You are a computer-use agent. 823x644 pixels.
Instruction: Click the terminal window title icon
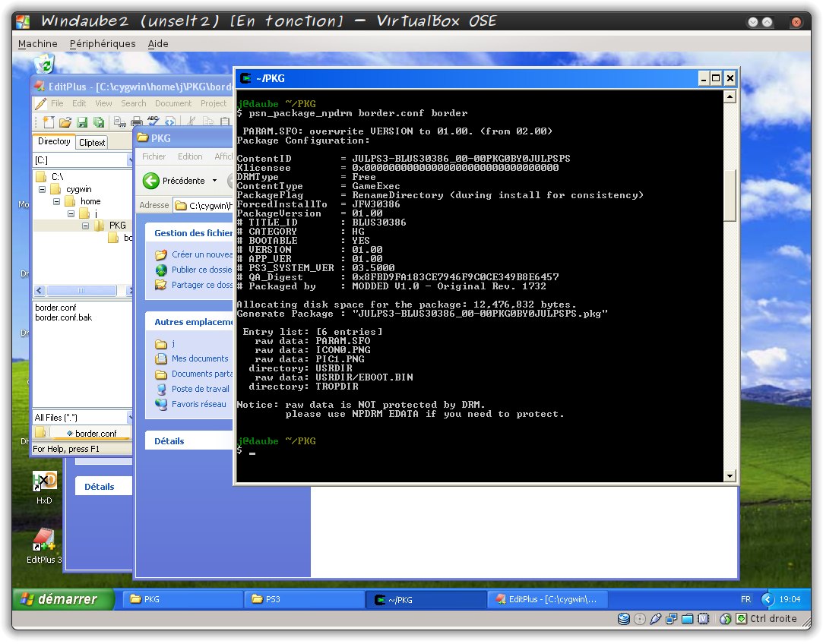point(245,79)
